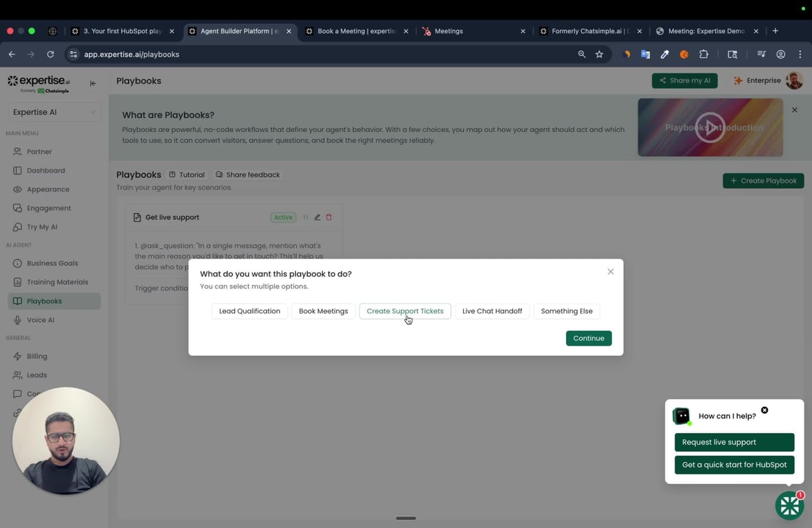Open the Billing page

37,356
